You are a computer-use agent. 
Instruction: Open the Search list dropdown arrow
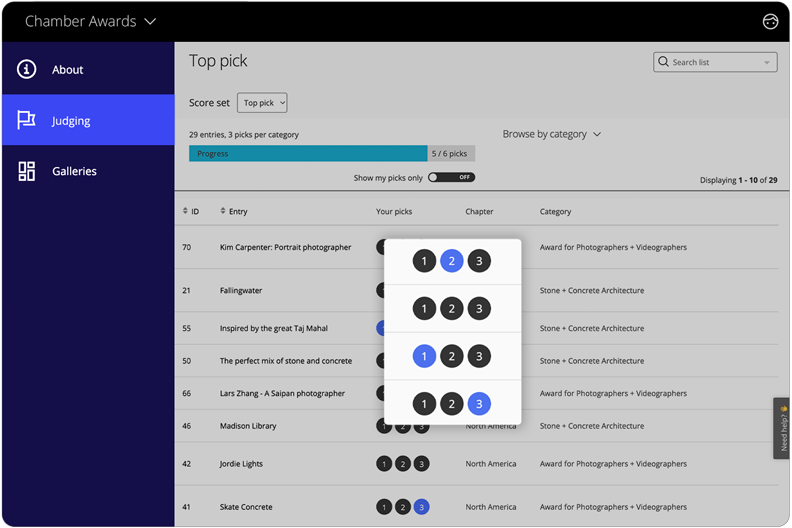767,63
